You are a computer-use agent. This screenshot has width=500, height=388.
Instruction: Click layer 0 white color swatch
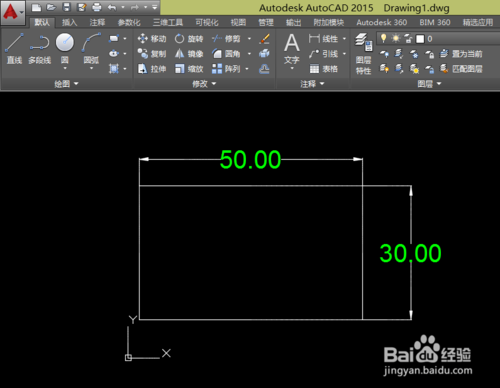click(x=420, y=39)
